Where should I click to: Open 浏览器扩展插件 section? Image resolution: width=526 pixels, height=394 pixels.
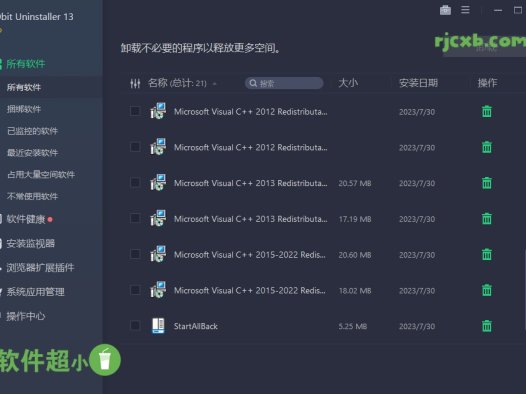pyautogui.click(x=40, y=268)
